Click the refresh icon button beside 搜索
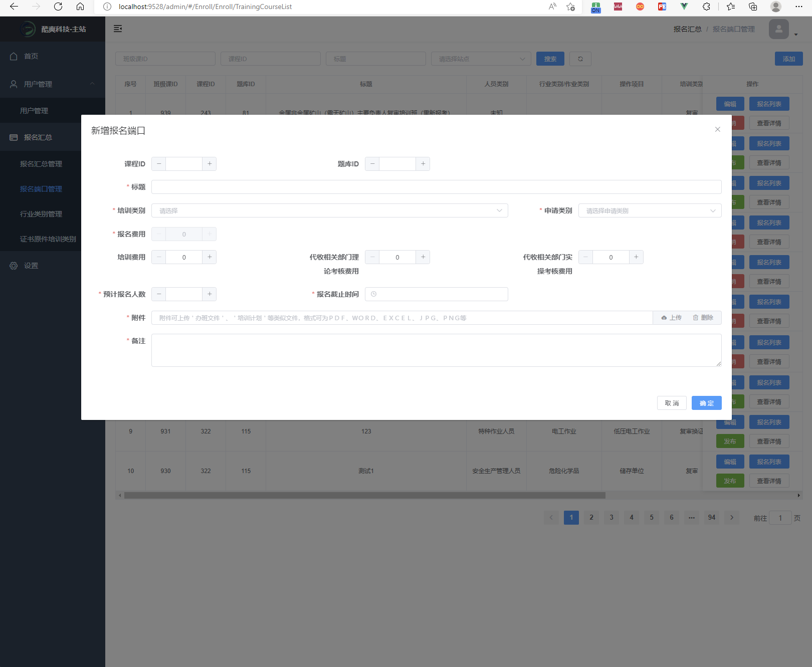The width and height of the screenshot is (812, 667). (580, 59)
